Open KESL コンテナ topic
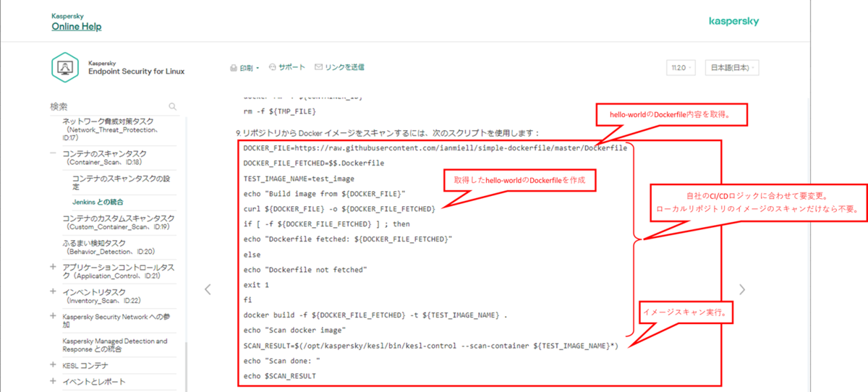868x392 pixels. pyautogui.click(x=84, y=365)
